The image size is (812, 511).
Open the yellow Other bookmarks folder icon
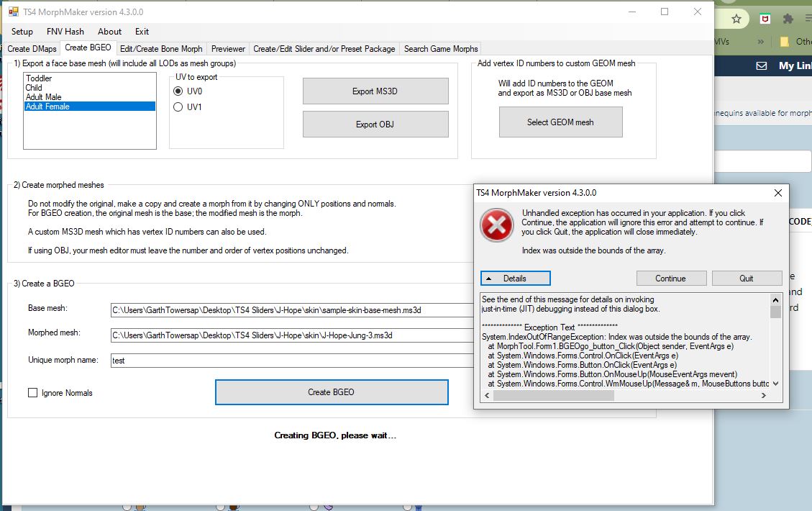tap(785, 42)
